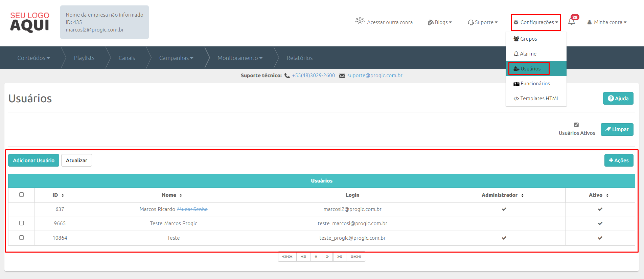Image resolution: width=644 pixels, height=279 pixels.
Task: Click the Blogs RSS feed icon
Action: 431,22
